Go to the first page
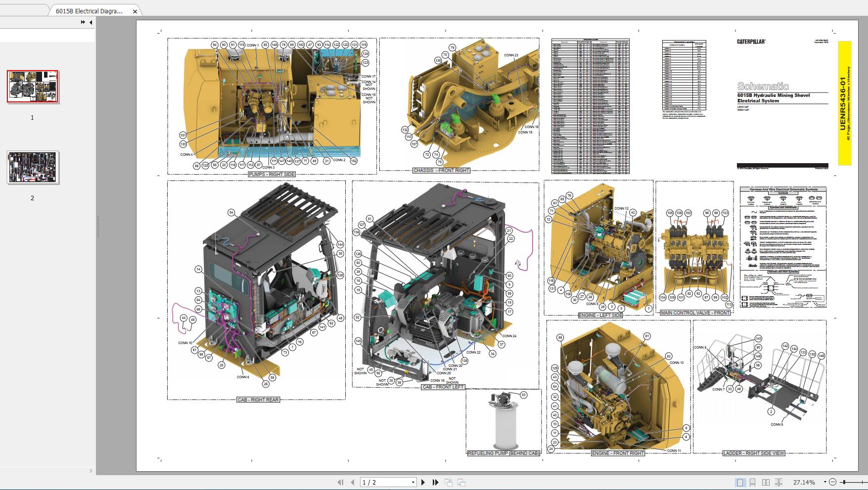Viewport: 868px width, 490px height. pyautogui.click(x=340, y=482)
